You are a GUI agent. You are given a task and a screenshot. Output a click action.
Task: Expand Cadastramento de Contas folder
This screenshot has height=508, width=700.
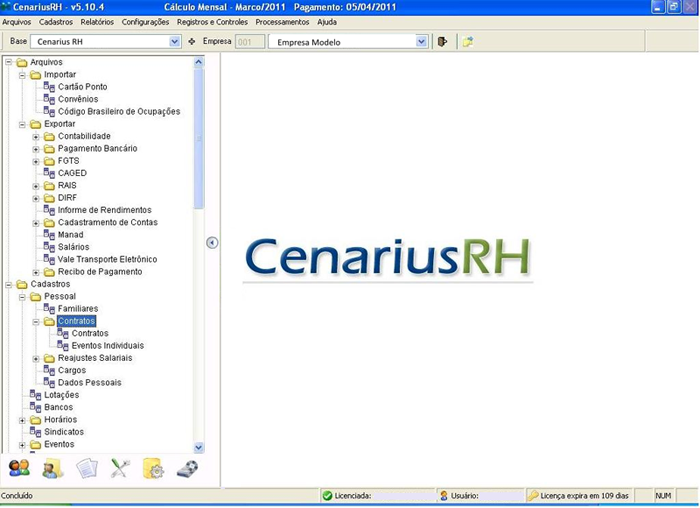(x=36, y=223)
